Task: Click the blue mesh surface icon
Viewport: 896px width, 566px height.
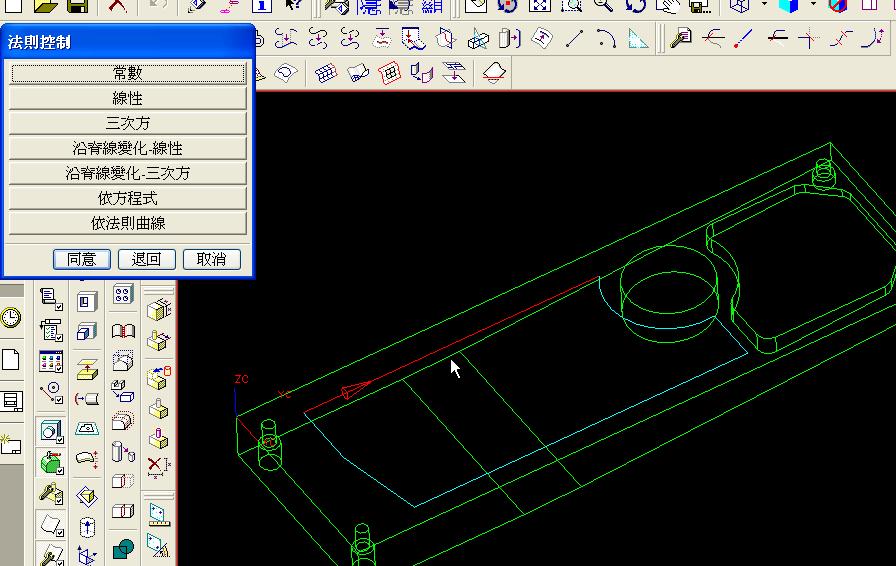Action: (x=326, y=73)
